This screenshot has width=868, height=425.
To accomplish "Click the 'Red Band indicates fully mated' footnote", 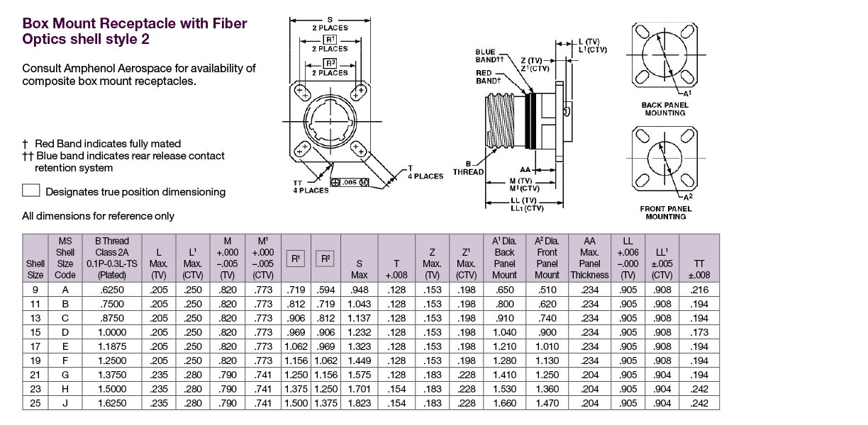I will click(102, 144).
